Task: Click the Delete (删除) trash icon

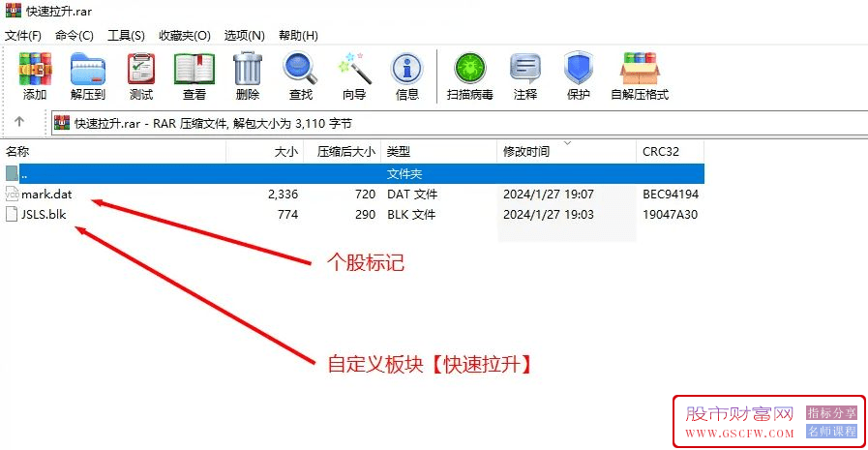Action: coord(247,69)
